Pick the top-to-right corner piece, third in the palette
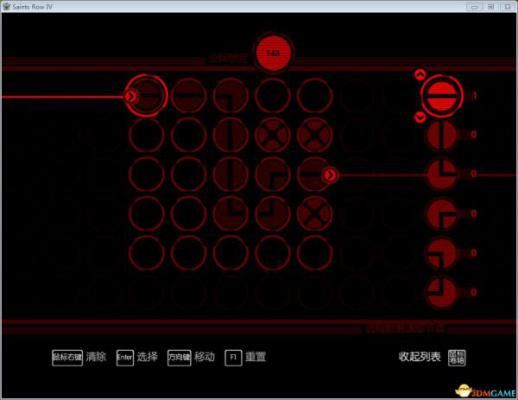The width and height of the screenshot is (518, 400). tap(441, 174)
